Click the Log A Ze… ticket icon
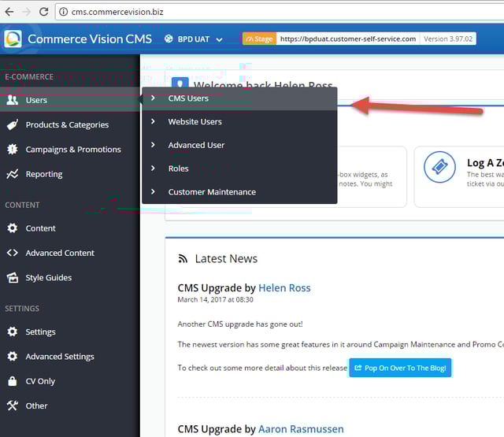This screenshot has height=437, width=504. coord(439,167)
